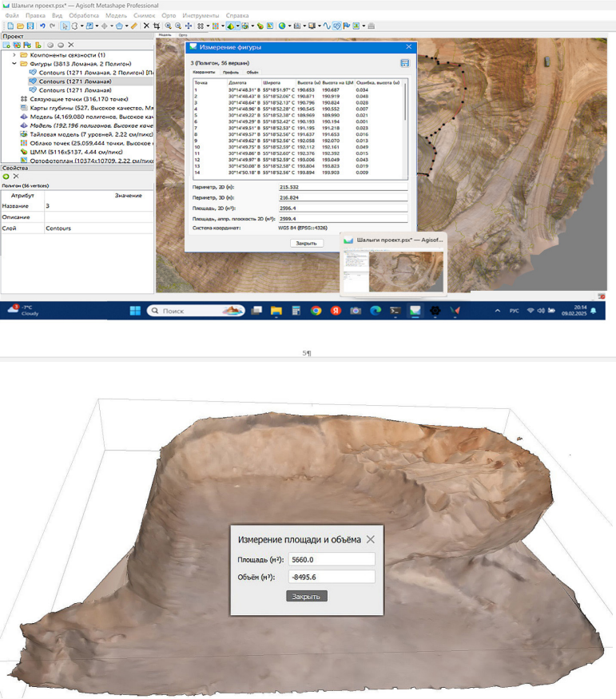Toggle the model view mode pyramid icon
The image size is (616, 699).
(x=230, y=26)
